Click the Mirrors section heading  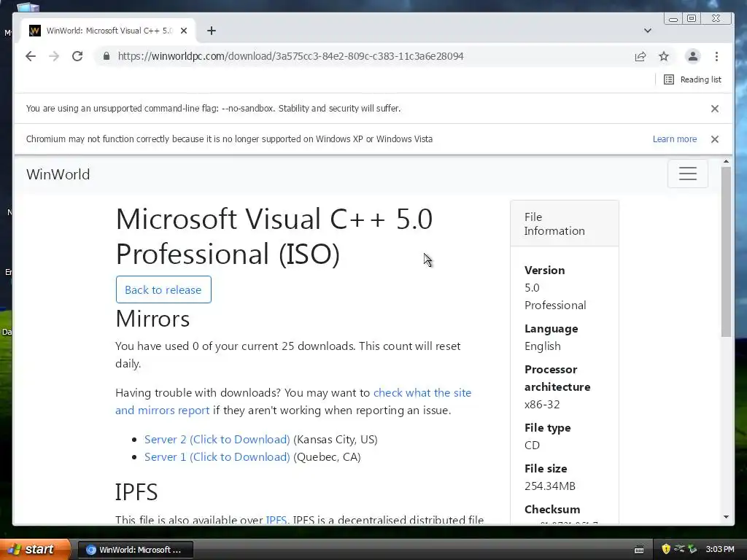152,319
